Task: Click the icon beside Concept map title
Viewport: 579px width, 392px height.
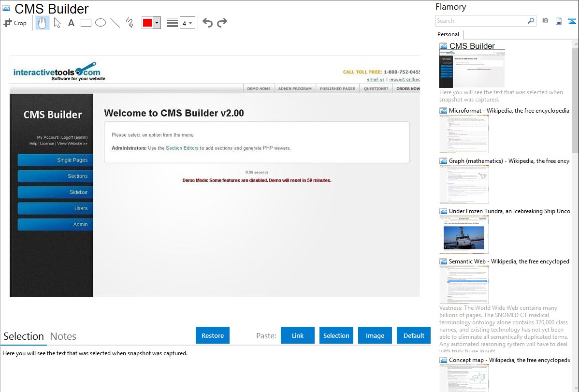Action: [444, 360]
